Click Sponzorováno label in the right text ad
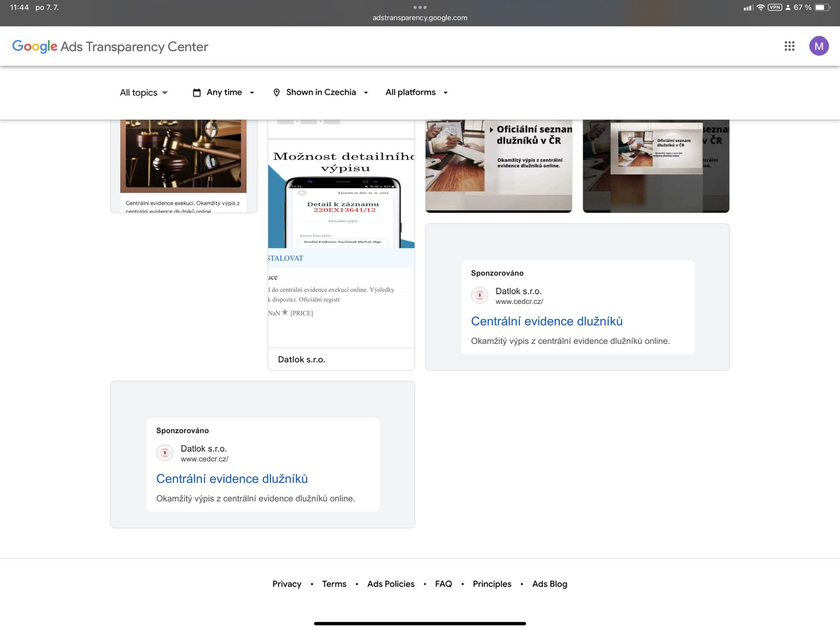The height and width of the screenshot is (630, 840). click(x=497, y=273)
